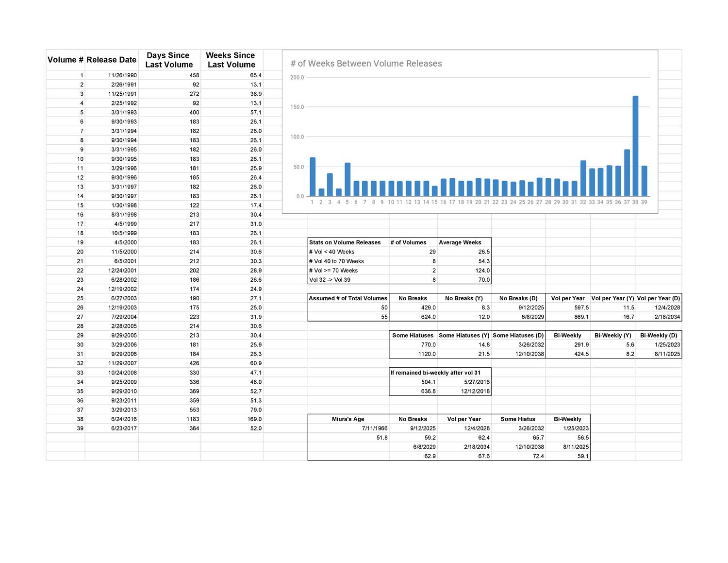Image resolution: width=728 pixels, height=563 pixels.
Task: Click average weeks value 124.0
Action: click(x=464, y=271)
